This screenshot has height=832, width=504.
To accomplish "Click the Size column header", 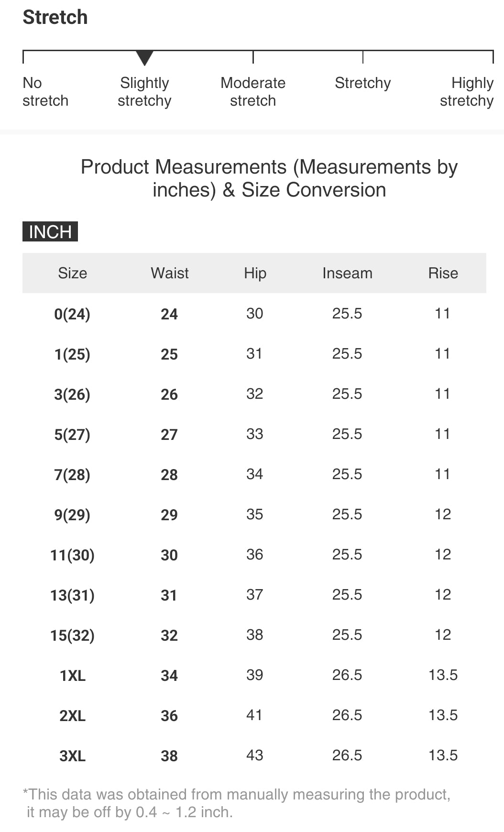I will pyautogui.click(x=73, y=273).
